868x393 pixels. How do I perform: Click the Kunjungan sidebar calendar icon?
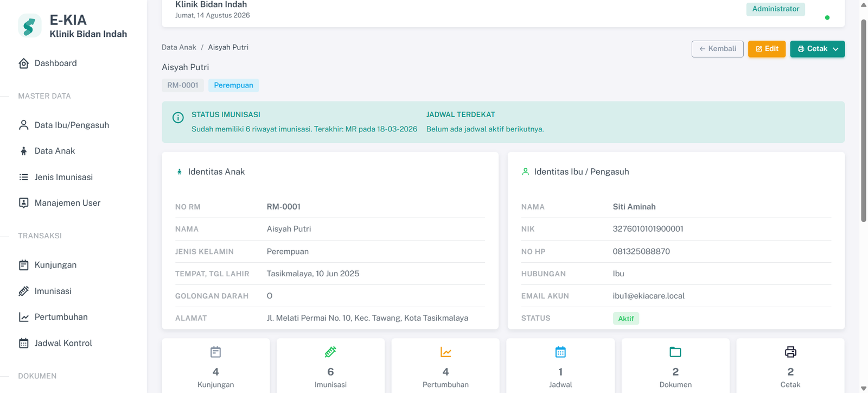(24, 265)
